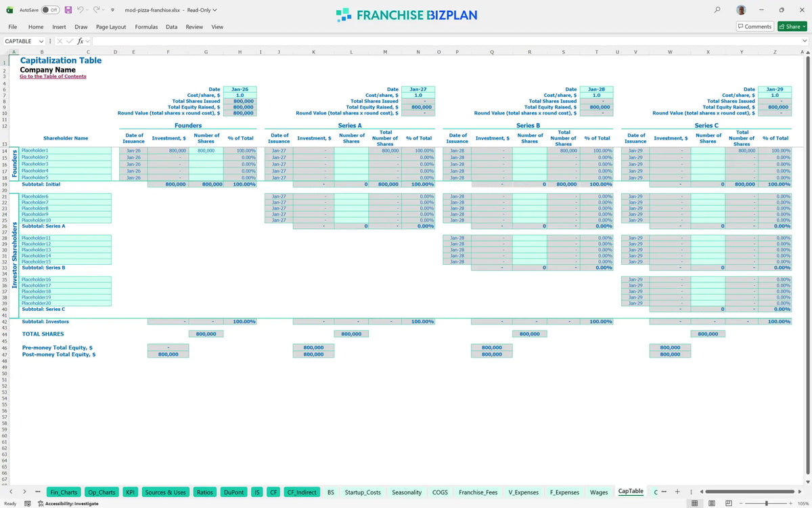Image resolution: width=812 pixels, height=508 pixels.
Task: Click the Normal view icon in status bar
Action: (x=694, y=503)
